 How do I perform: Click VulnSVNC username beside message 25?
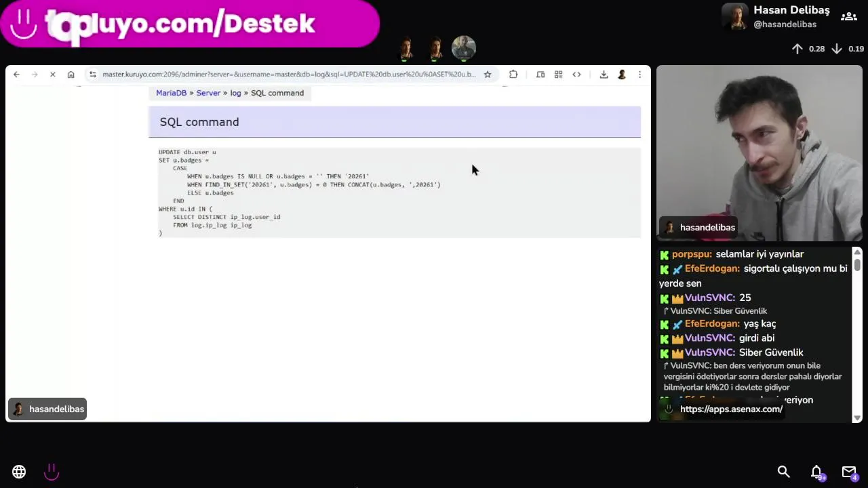(710, 298)
